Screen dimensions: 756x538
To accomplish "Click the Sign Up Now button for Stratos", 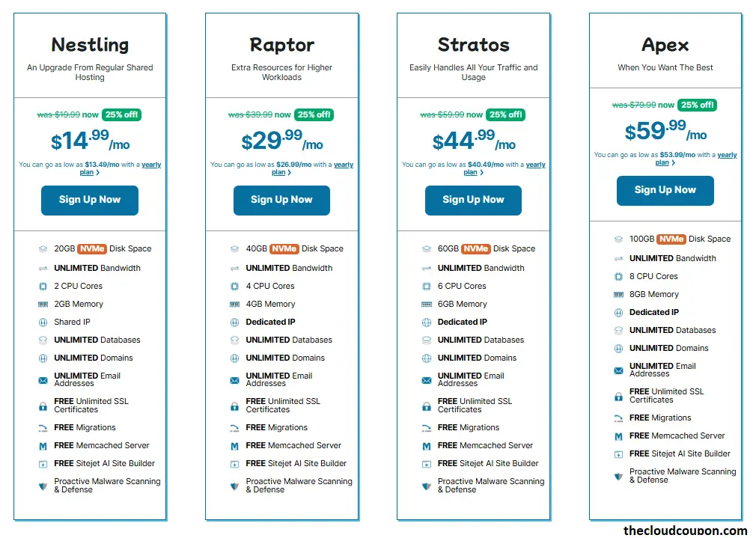I will (x=473, y=200).
